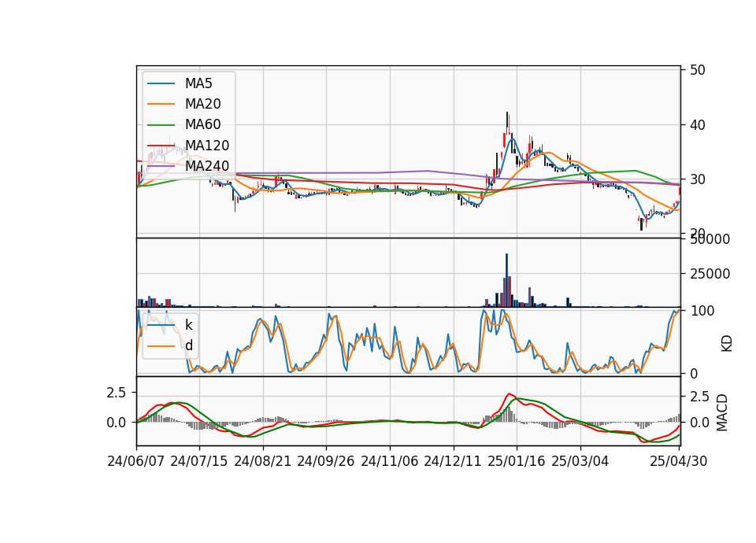Click the 25/04/30 date tick label
This screenshot has width=756, height=543.
679,462
